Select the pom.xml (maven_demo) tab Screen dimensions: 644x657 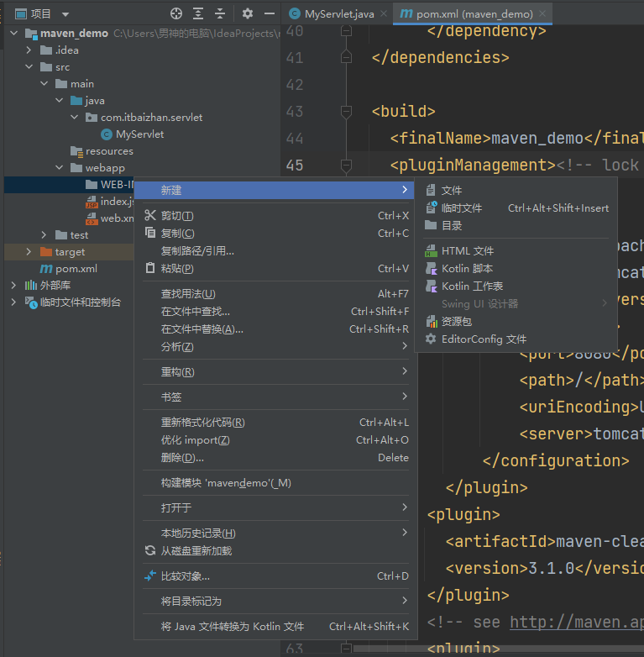474,13
